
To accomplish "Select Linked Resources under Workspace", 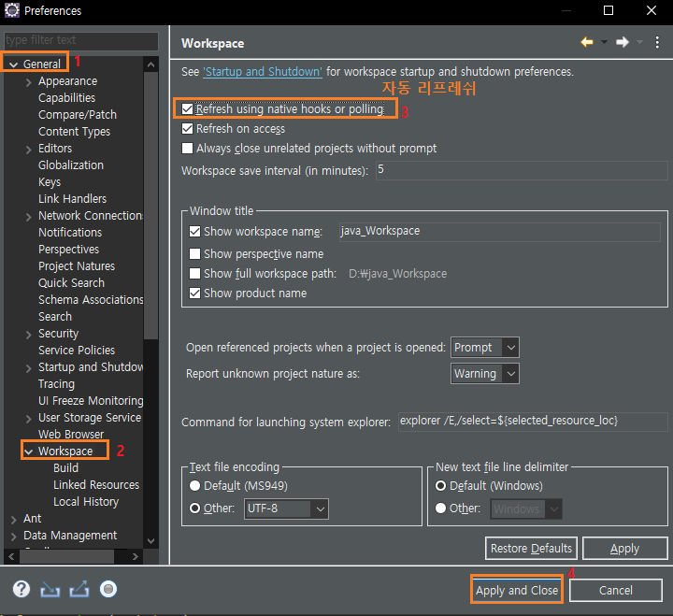I will point(96,484).
